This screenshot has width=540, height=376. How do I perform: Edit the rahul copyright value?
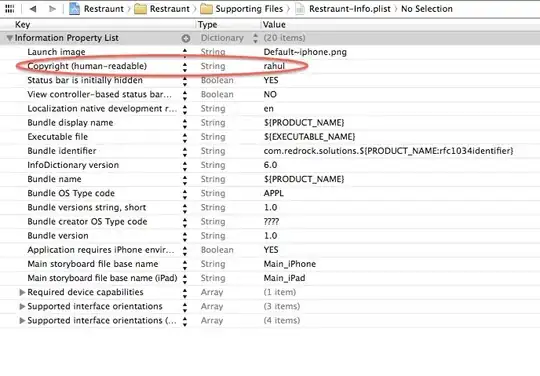274,66
